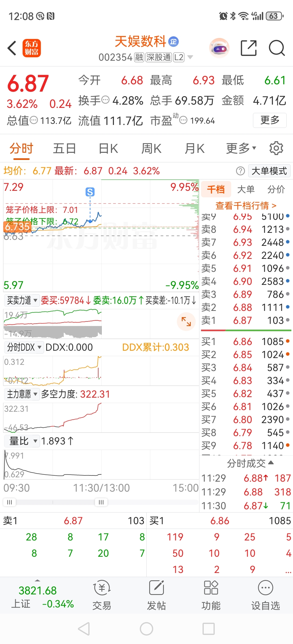Image resolution: width=293 pixels, height=644 pixels.
Task: Open the 买卖力道 indicator dropdown
Action: point(22,300)
